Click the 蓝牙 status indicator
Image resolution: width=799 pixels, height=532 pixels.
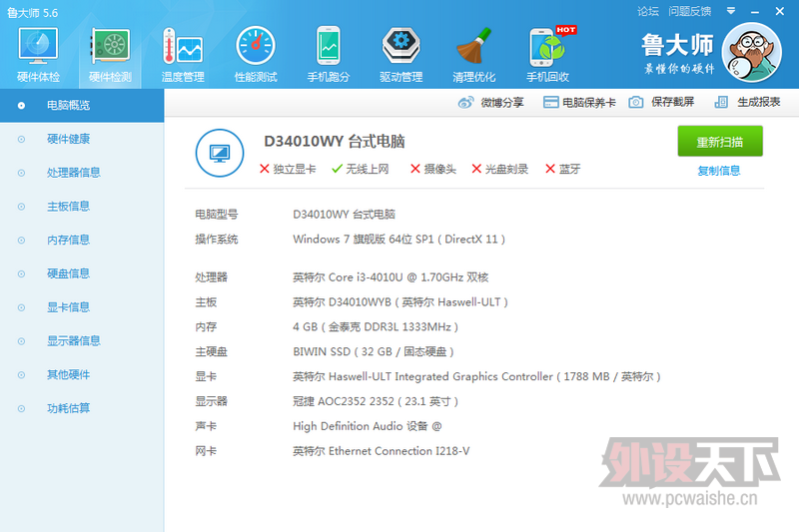563,169
